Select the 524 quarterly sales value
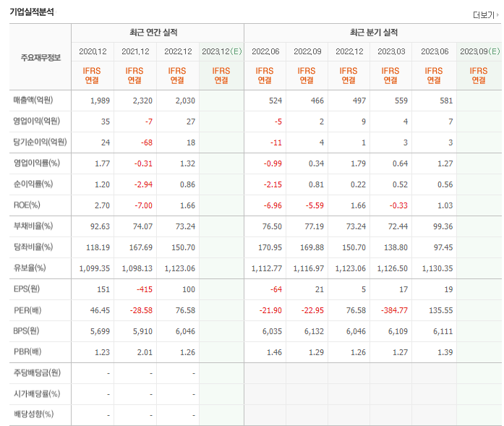The image size is (504, 426). [x=276, y=101]
